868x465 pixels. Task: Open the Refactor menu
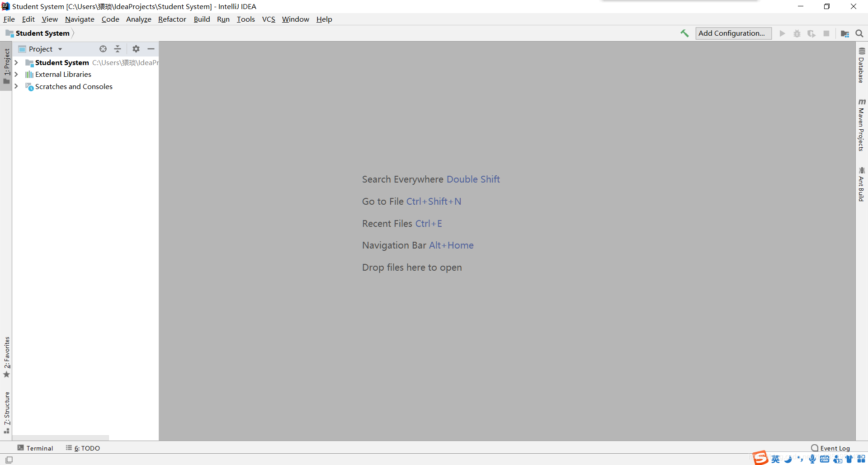172,19
